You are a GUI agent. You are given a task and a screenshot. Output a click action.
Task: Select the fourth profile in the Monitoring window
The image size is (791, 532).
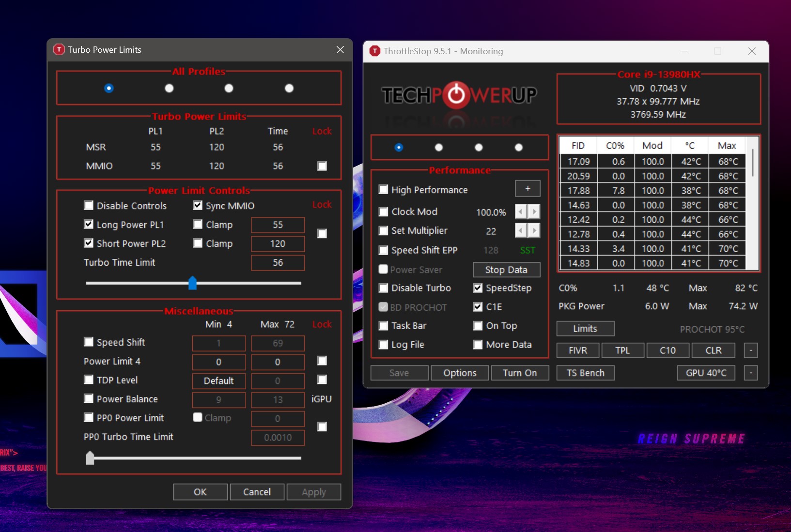click(519, 147)
